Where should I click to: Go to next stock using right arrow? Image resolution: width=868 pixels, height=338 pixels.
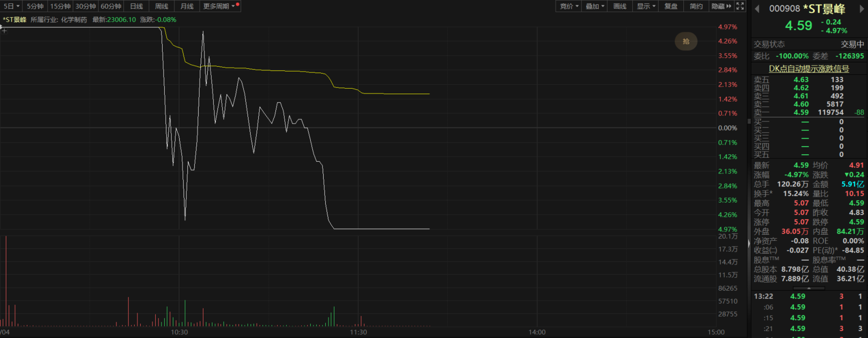(x=862, y=9)
